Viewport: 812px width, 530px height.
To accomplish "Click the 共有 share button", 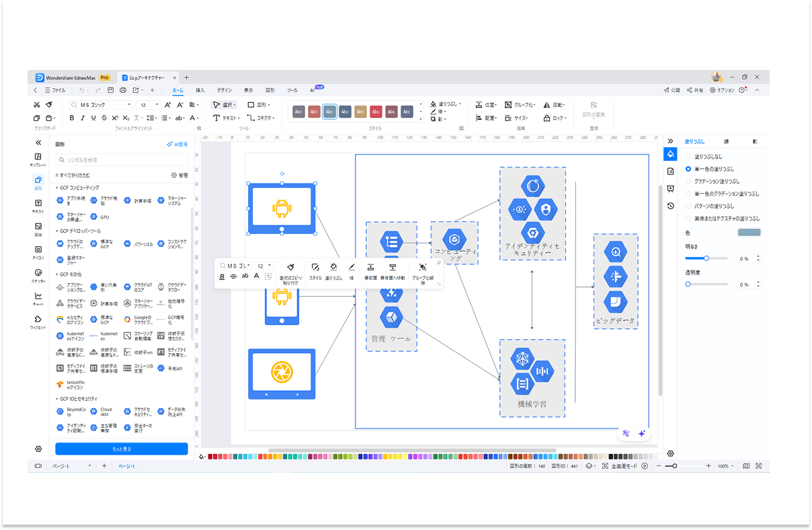I will [695, 90].
